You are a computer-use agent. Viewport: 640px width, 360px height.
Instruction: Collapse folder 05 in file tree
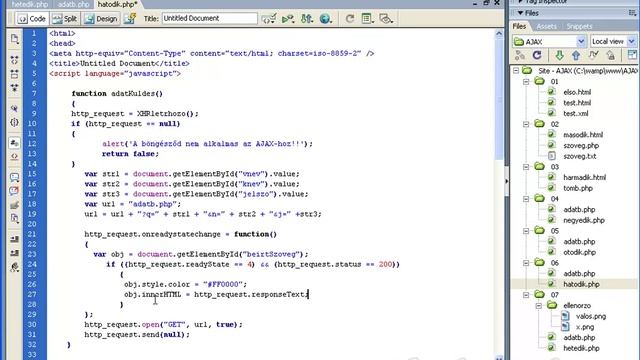pyautogui.click(x=526, y=231)
